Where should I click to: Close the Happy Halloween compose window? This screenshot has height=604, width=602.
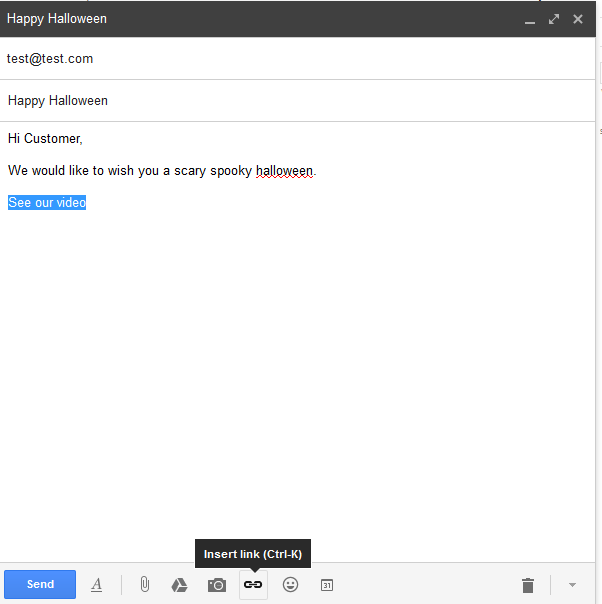[x=578, y=19]
